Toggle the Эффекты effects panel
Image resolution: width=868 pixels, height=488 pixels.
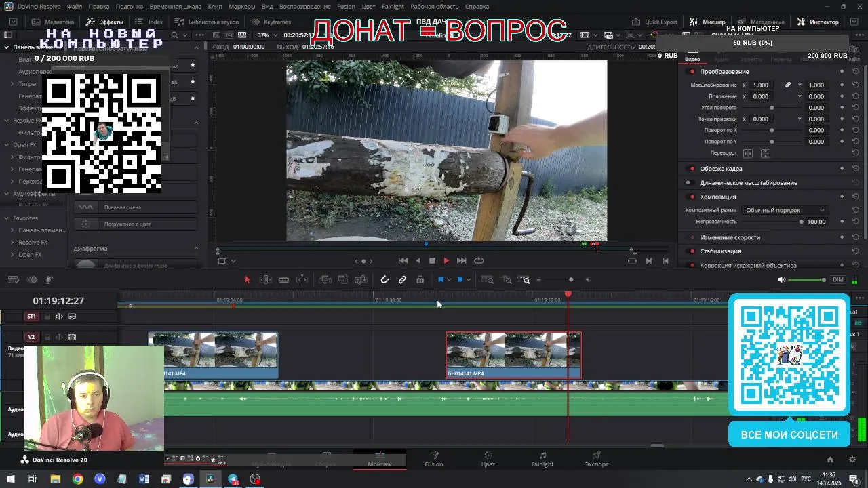(104, 22)
